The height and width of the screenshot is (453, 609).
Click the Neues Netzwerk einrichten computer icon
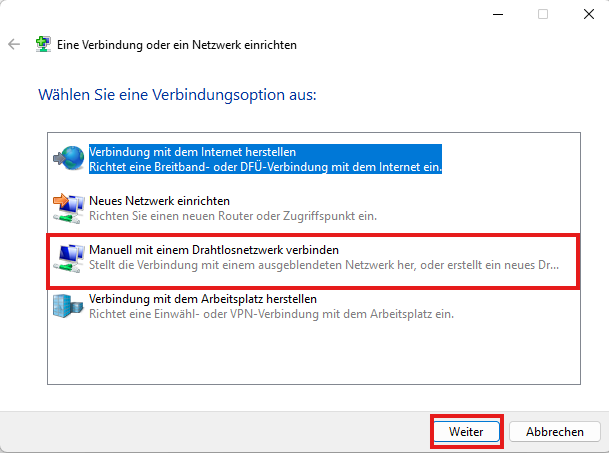[68, 208]
